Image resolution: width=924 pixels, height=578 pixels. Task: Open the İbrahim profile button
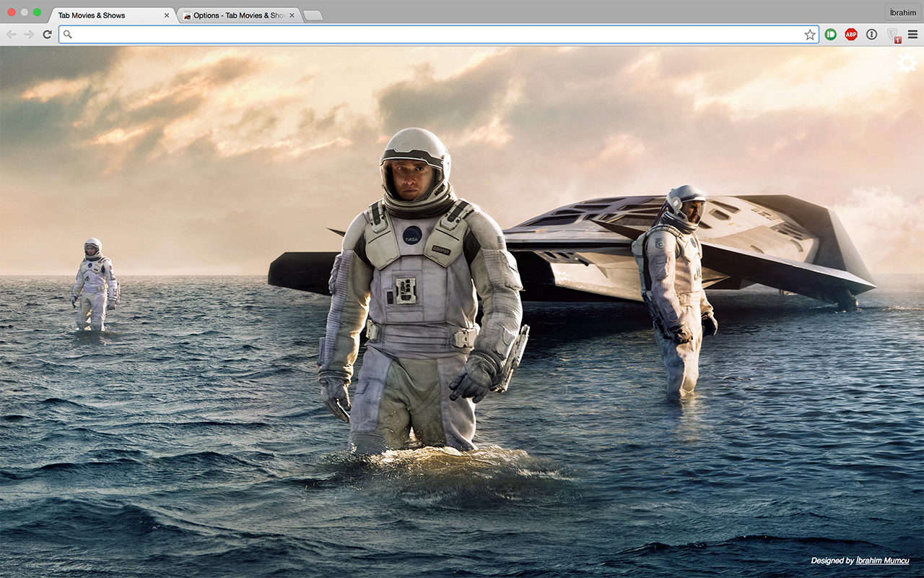click(902, 12)
